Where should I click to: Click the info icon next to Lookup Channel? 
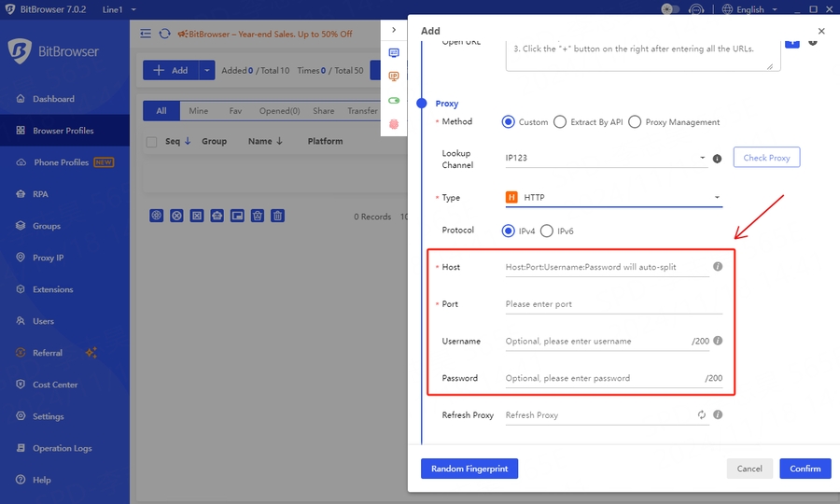point(717,159)
